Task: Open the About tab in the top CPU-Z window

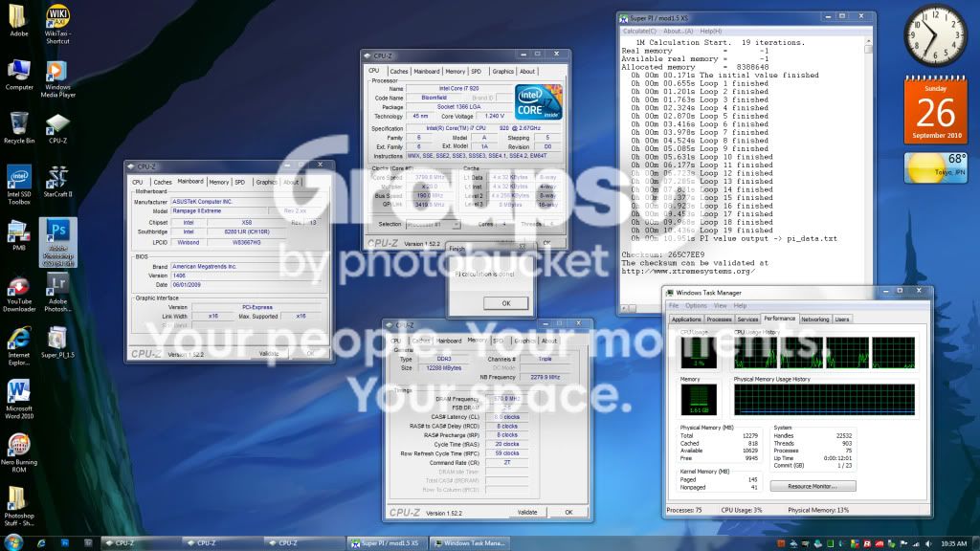Action: tap(527, 71)
